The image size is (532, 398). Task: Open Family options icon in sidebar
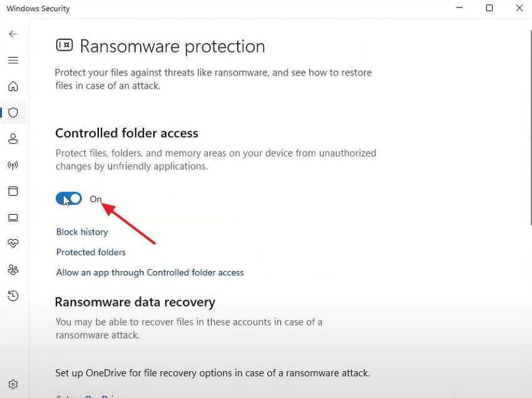coord(13,270)
